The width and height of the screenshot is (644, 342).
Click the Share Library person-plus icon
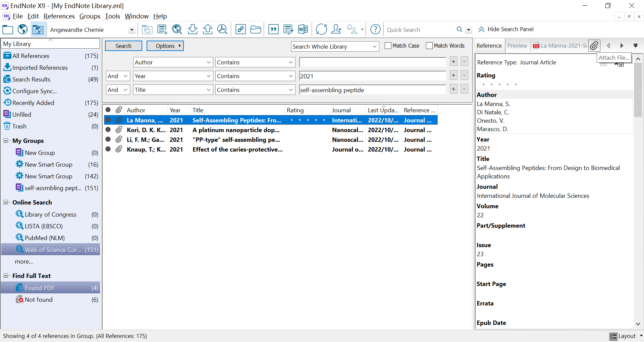[x=336, y=30]
